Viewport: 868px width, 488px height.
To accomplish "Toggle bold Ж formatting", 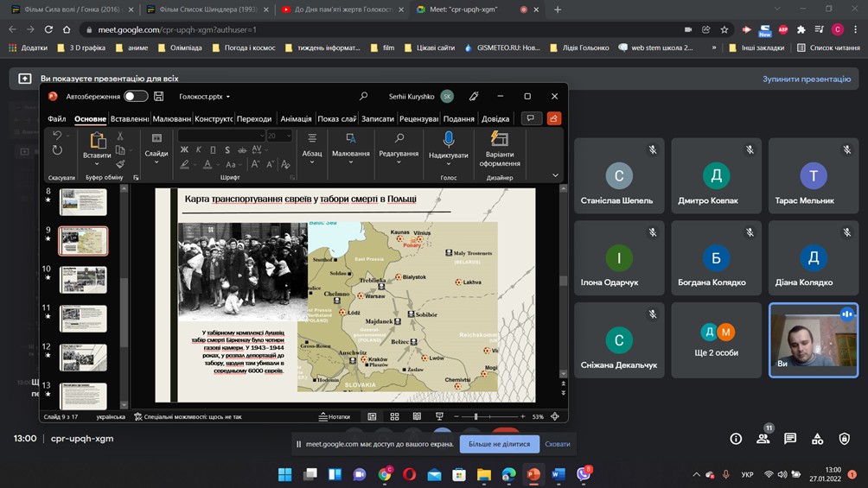I will [184, 150].
